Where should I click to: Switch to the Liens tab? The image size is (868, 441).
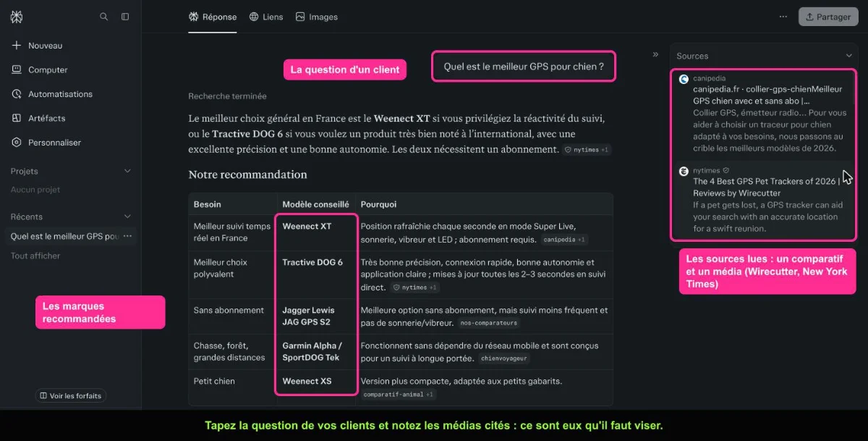coord(266,17)
